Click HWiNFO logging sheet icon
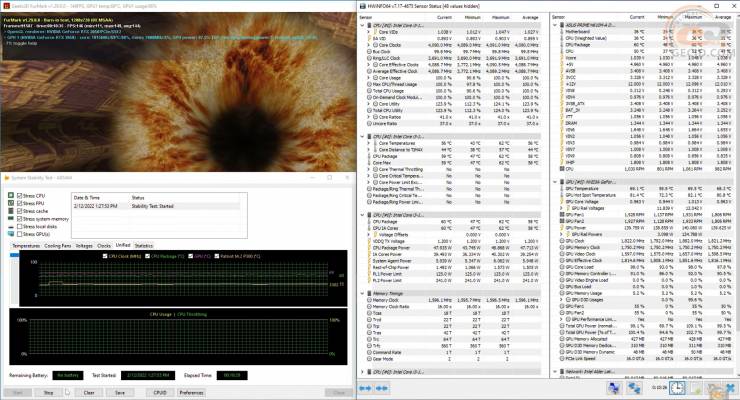 pyautogui.click(x=696, y=388)
